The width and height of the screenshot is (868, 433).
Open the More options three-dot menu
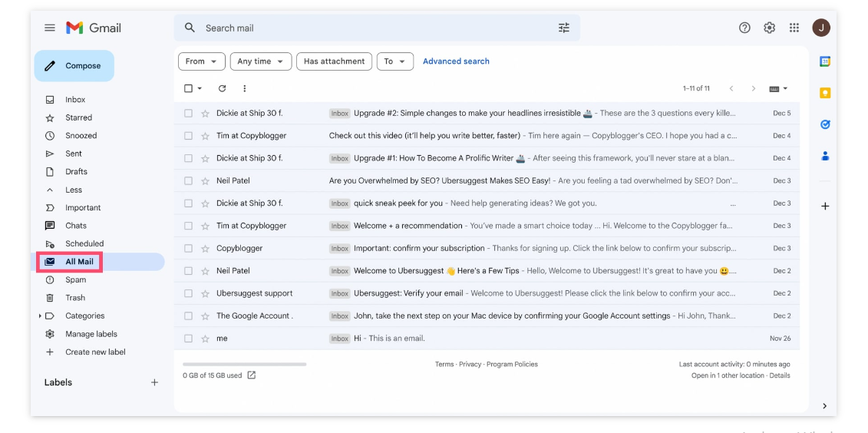244,88
